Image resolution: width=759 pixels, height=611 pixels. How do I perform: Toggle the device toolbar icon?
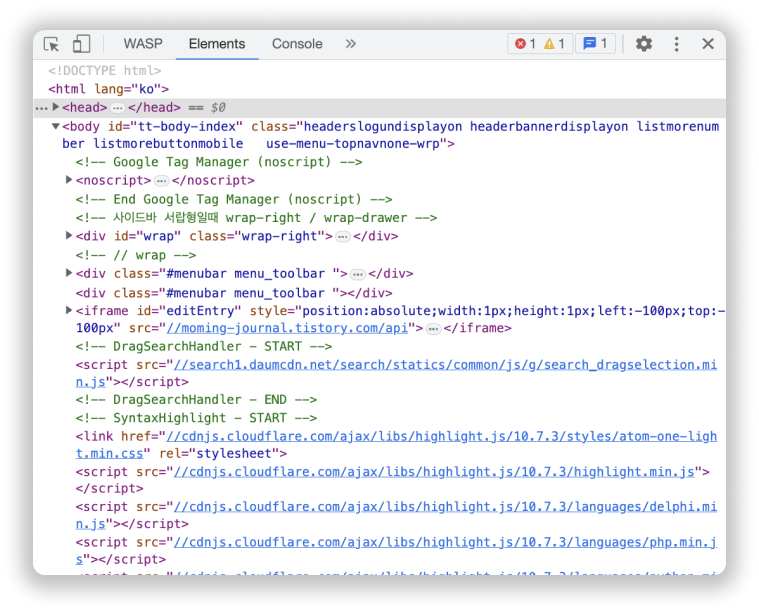coord(81,44)
